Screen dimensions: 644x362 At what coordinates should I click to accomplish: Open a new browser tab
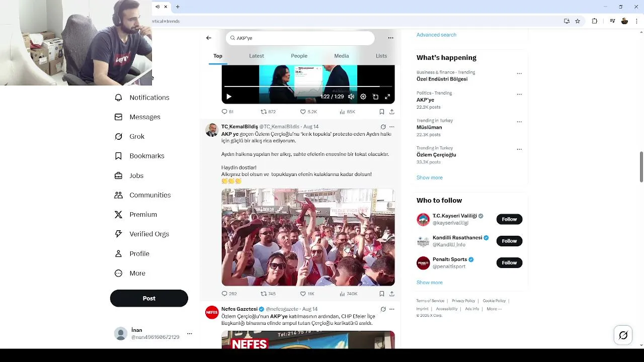(178, 7)
